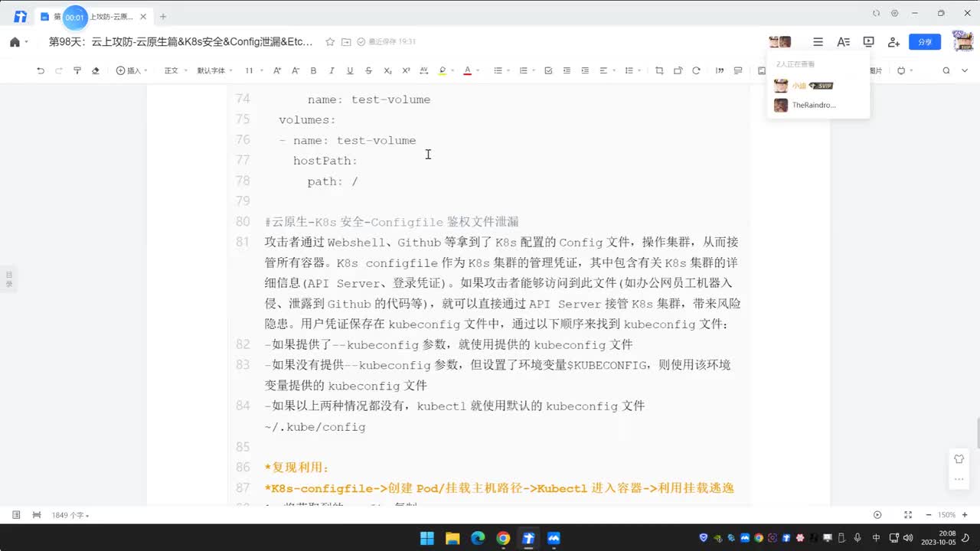Viewport: 980px width, 551px height.
Task: Decrease font size with A- icon
Action: (296, 70)
